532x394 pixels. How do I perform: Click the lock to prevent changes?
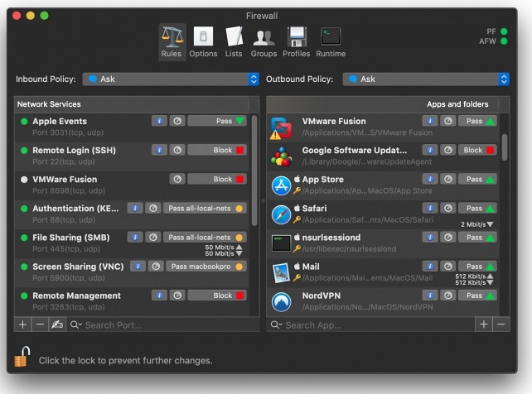click(x=22, y=357)
